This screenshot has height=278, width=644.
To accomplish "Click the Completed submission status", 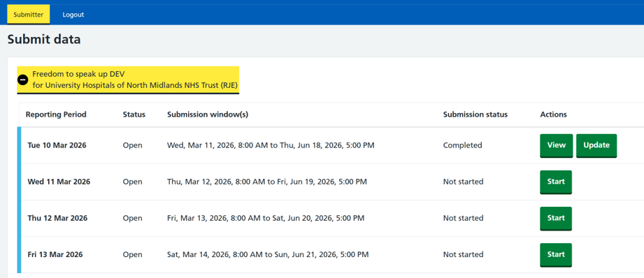I will click(x=462, y=145).
